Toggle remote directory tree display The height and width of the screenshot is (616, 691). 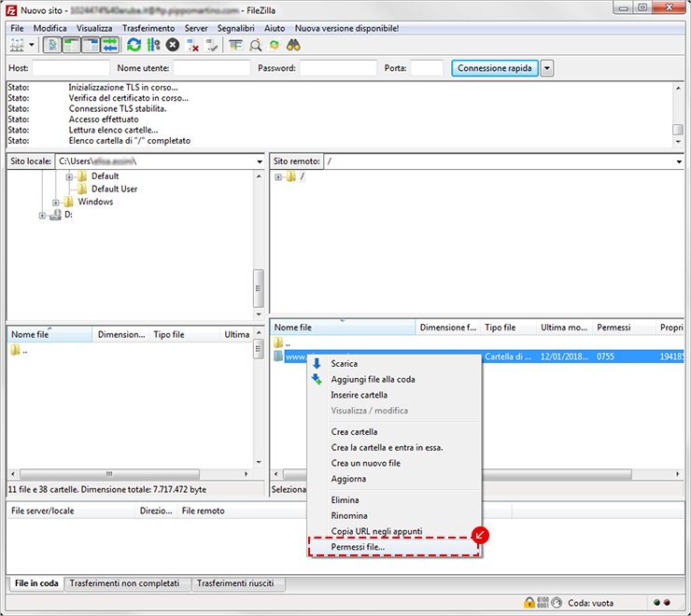click(91, 45)
